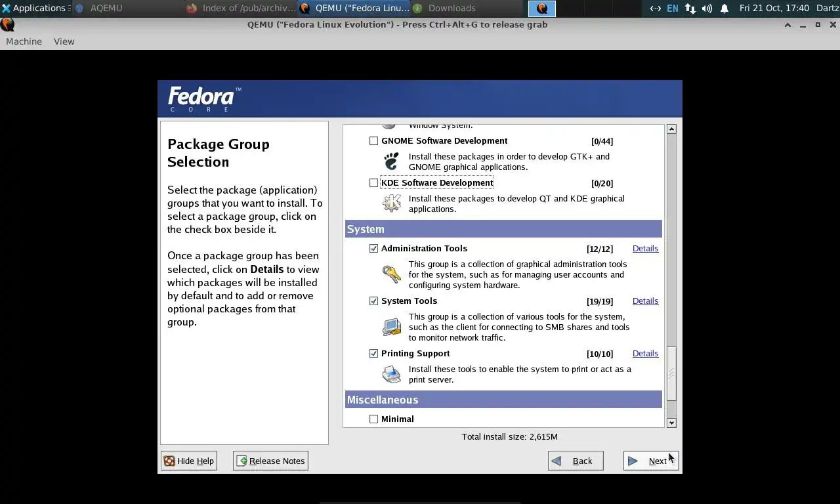840x504 pixels.
Task: Click the network connection tray icon
Action: (690, 9)
